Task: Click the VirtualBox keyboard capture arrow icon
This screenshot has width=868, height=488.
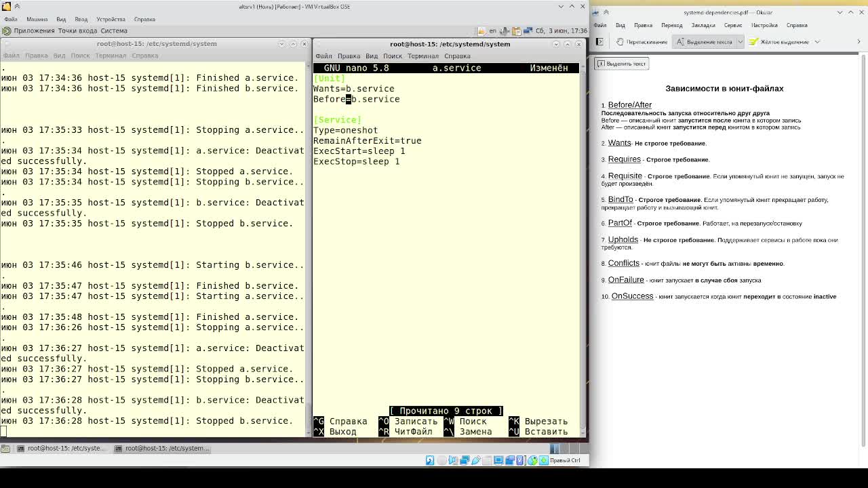Action: coord(544,460)
